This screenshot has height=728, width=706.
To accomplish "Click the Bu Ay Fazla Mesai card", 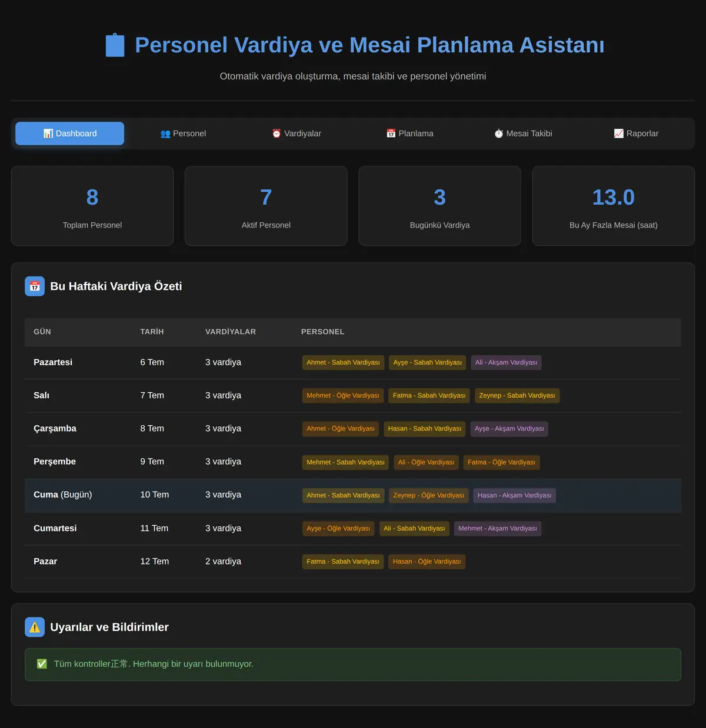I will pos(614,206).
